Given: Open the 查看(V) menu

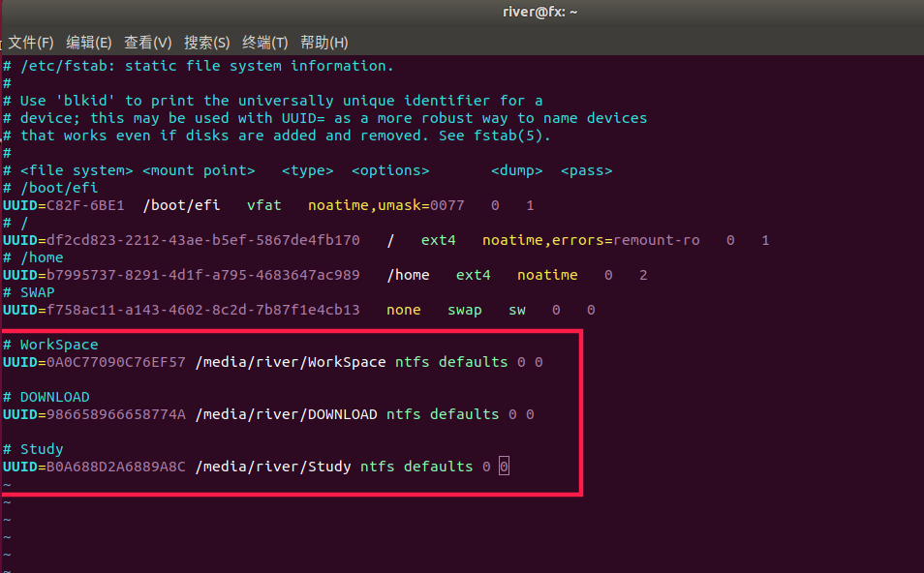Looking at the screenshot, I should [148, 43].
